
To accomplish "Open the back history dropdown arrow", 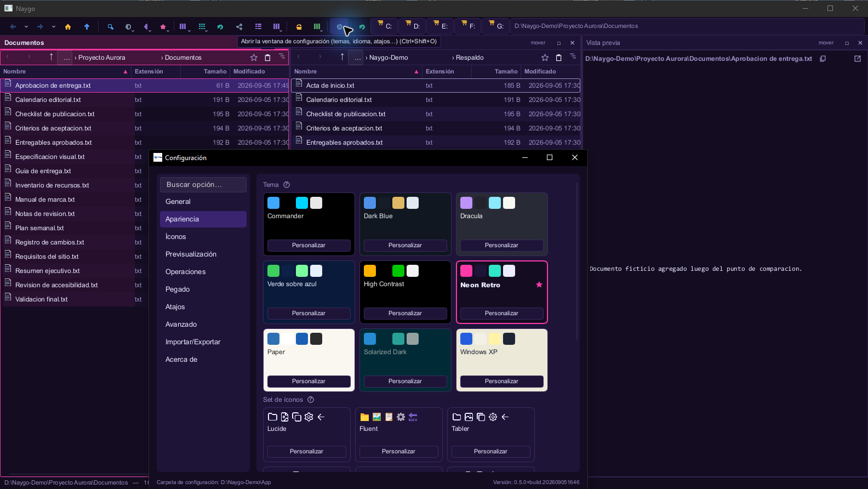I will coord(26,26).
